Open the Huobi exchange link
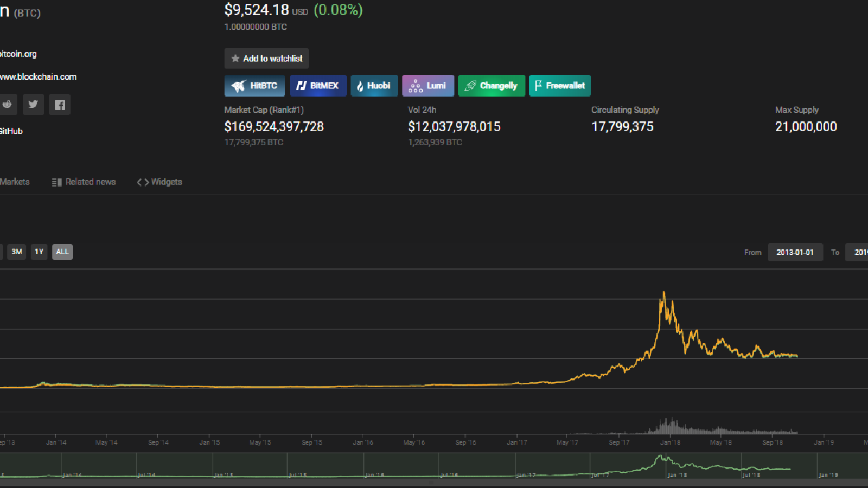The height and width of the screenshot is (488, 868). pos(374,86)
